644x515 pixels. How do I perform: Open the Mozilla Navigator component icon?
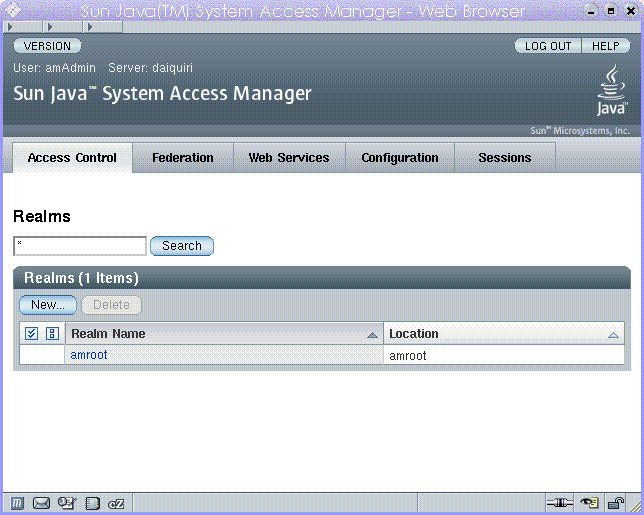pyautogui.click(x=17, y=503)
